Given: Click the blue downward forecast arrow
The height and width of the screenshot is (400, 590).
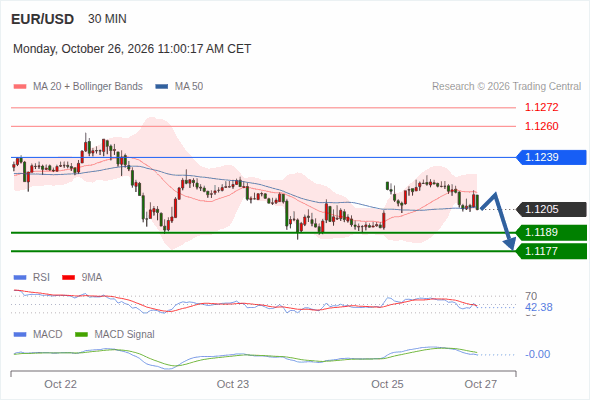Looking at the screenshot, I should 498,221.
